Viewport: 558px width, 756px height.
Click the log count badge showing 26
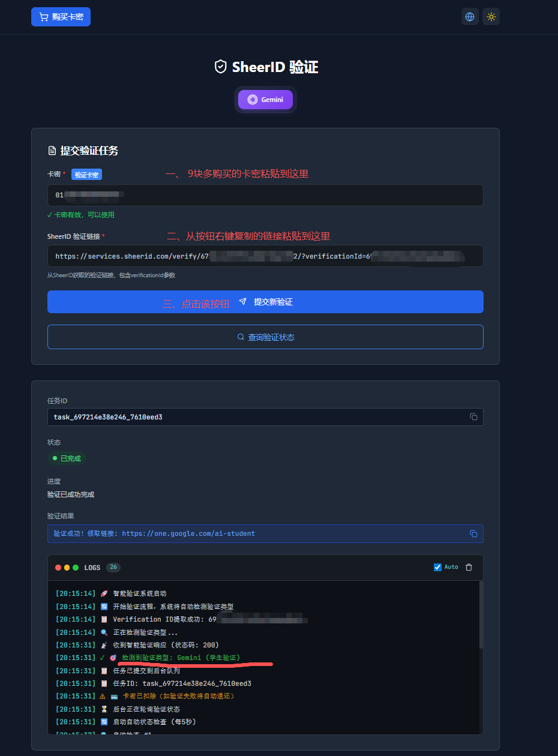(113, 567)
